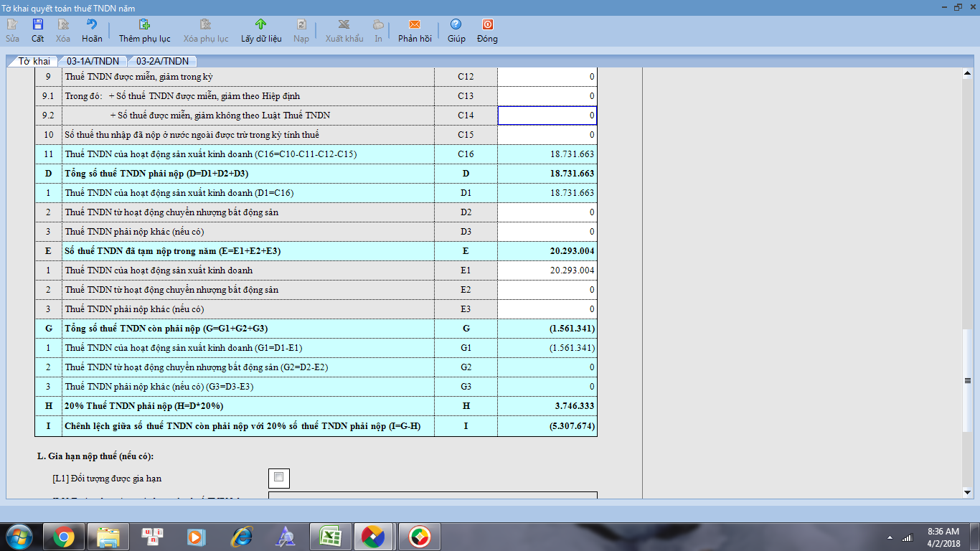The image size is (980, 551).
Task: Fetch data with Lấy dữ liệu
Action: (x=261, y=24)
